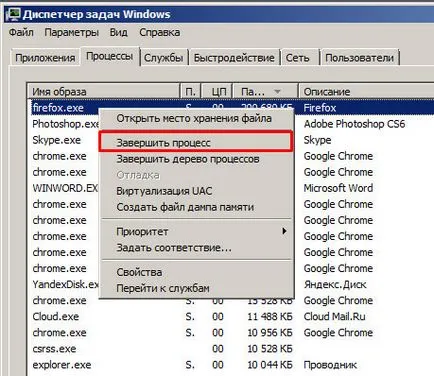
Task: Switch to the Службы tab
Action: click(x=163, y=58)
